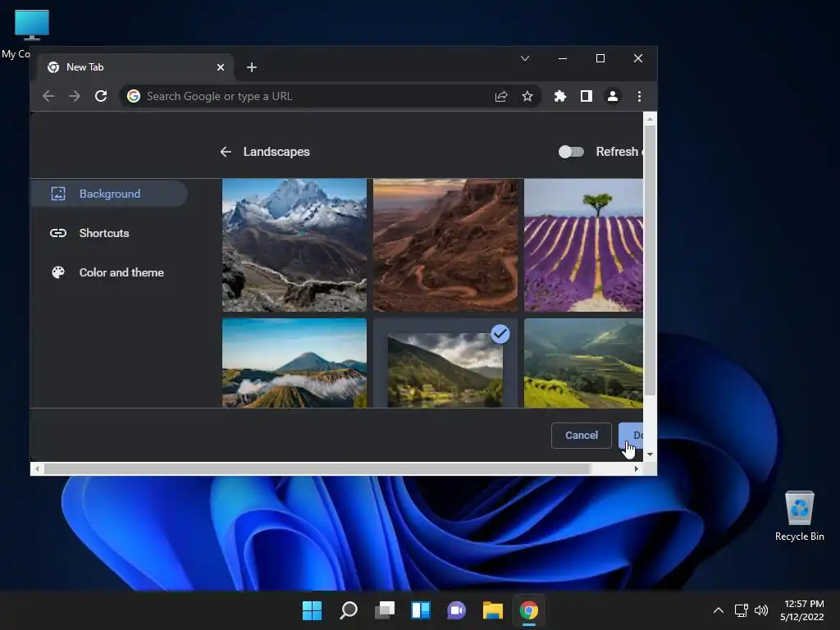Select the lavender field wallpaper
Screen dimensions: 840x630
pyautogui.click(x=583, y=244)
